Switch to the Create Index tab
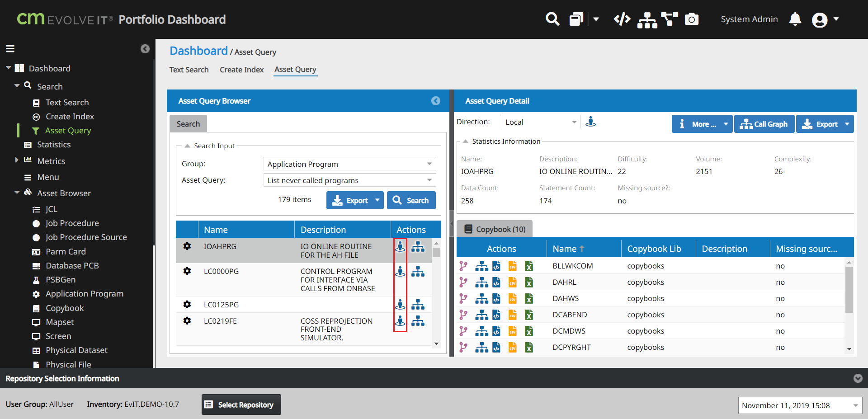Image resolution: width=868 pixels, height=419 pixels. 241,70
